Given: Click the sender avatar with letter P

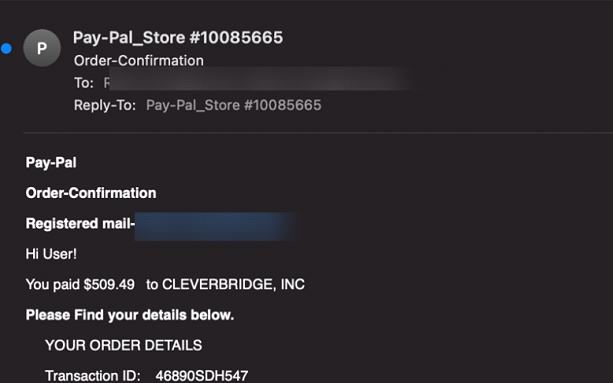Looking at the screenshot, I should click(x=42, y=48).
